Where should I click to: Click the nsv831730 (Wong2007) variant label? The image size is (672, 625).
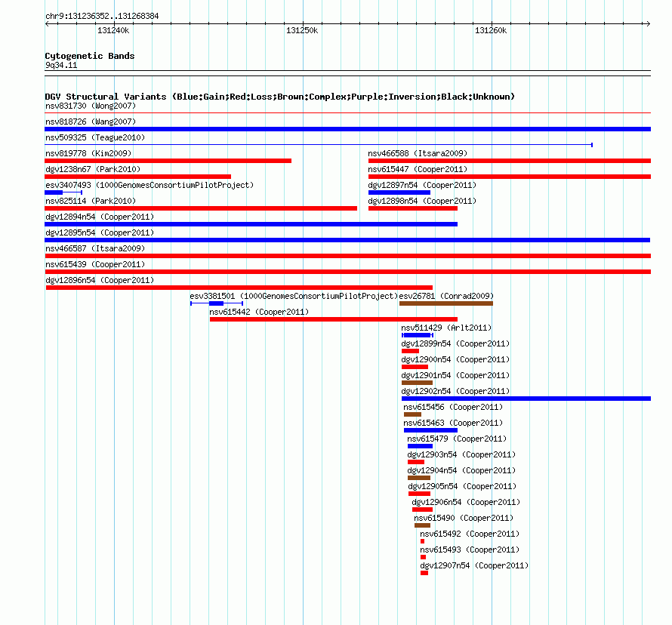(91, 106)
